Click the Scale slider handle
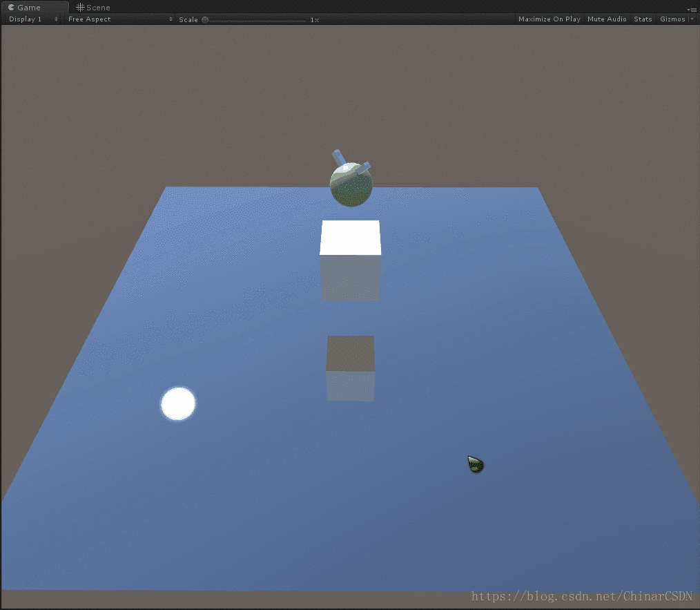This screenshot has height=610, width=700. (205, 19)
